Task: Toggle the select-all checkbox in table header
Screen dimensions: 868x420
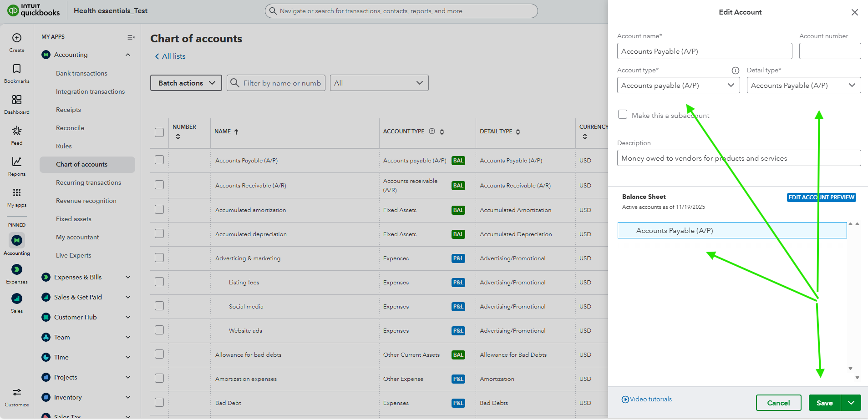Action: tap(159, 132)
